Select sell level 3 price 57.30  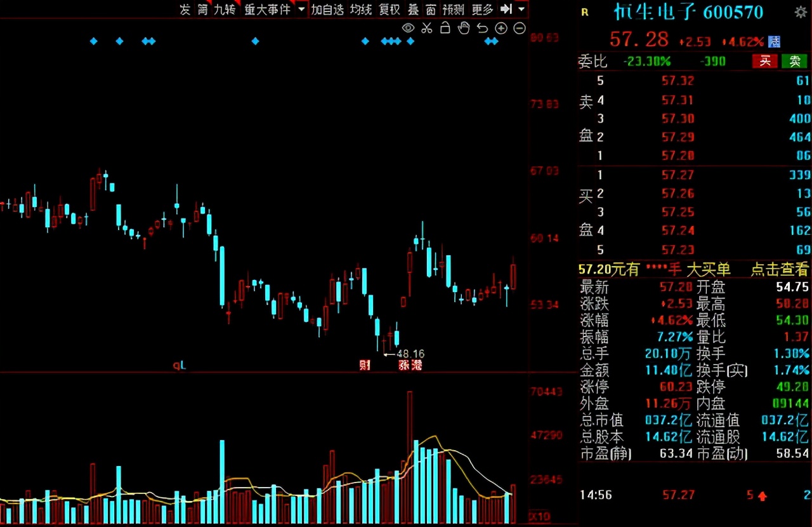(x=678, y=118)
